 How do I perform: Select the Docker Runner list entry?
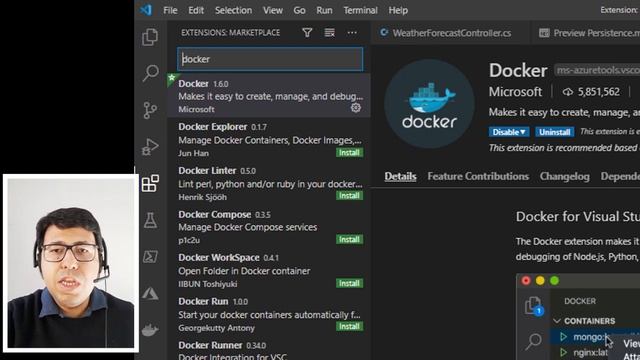[x=269, y=349]
